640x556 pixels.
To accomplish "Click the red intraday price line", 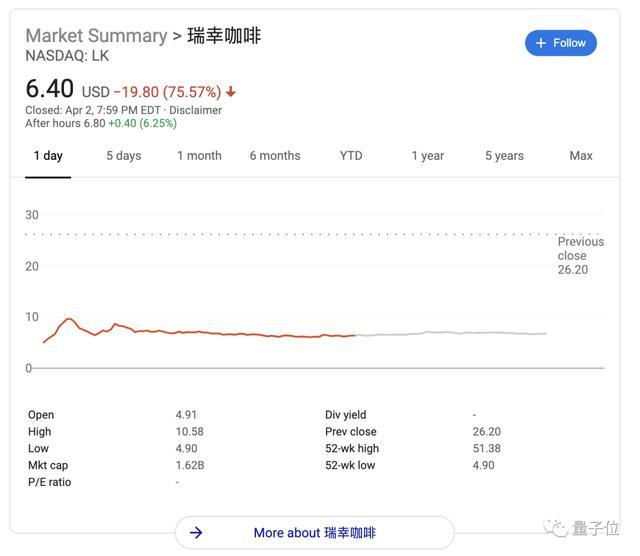I will (200, 332).
